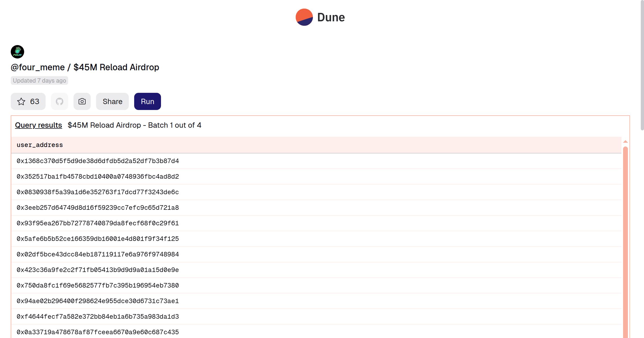
Task: Select address starting with 0x1368c370
Action: pyautogui.click(x=98, y=161)
